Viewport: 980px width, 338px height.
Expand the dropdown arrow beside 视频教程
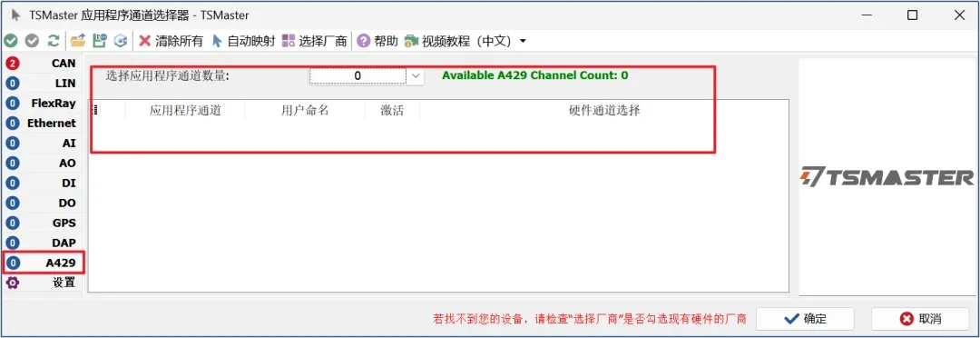[x=524, y=41]
